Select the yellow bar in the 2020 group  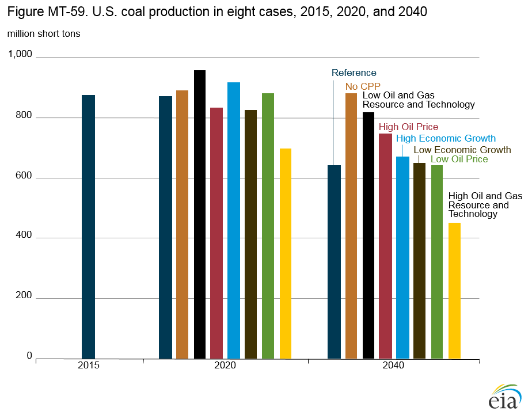click(x=286, y=253)
